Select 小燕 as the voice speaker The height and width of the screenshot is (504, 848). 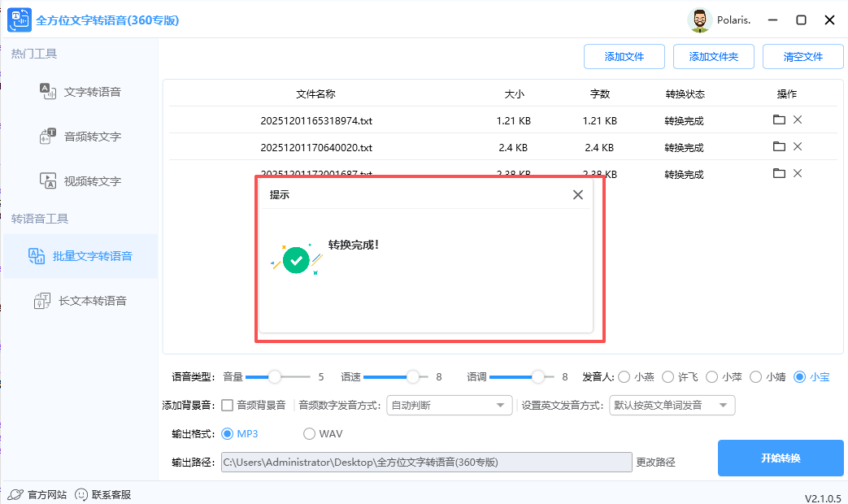click(624, 376)
